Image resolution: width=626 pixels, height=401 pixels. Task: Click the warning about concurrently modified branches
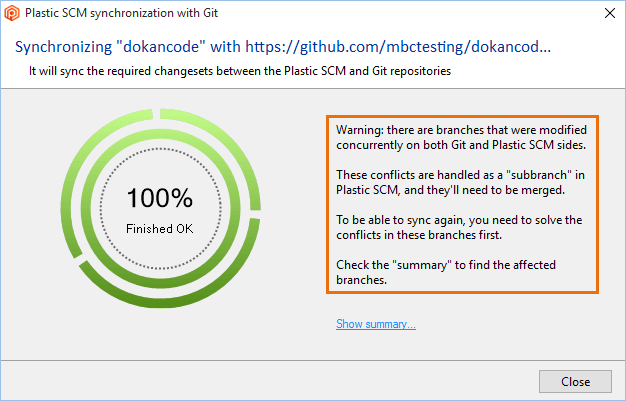460,138
